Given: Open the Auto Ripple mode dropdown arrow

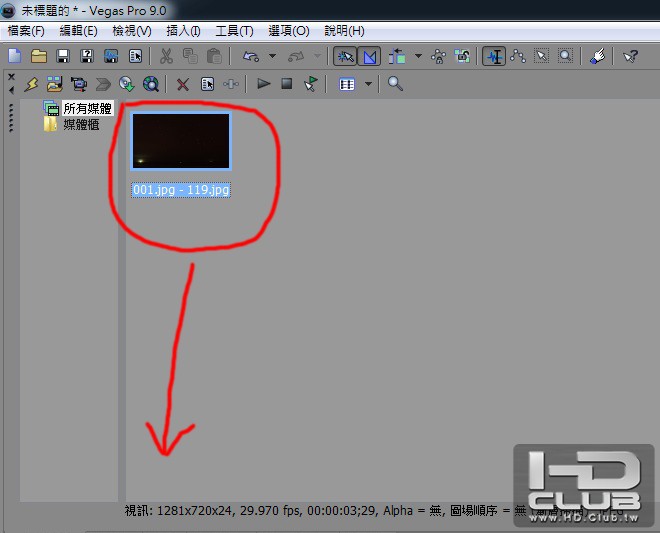Looking at the screenshot, I should coord(418,56).
